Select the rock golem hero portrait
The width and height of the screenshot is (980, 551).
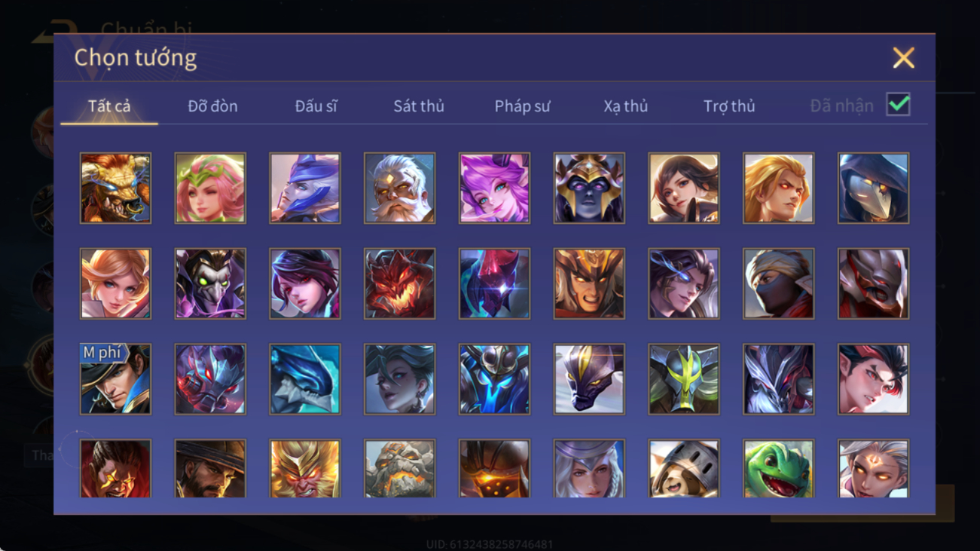[x=399, y=468]
